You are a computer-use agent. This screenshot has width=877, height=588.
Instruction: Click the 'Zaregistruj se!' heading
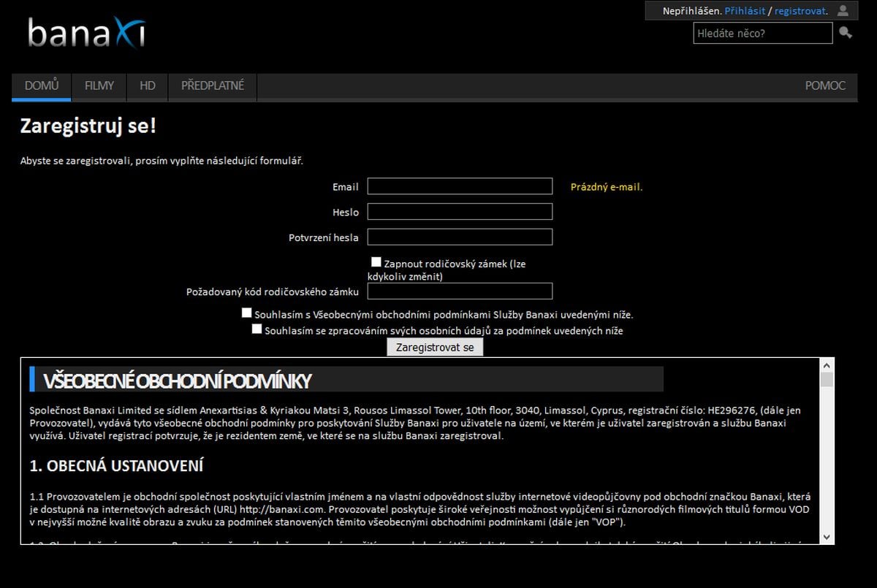coord(88,126)
